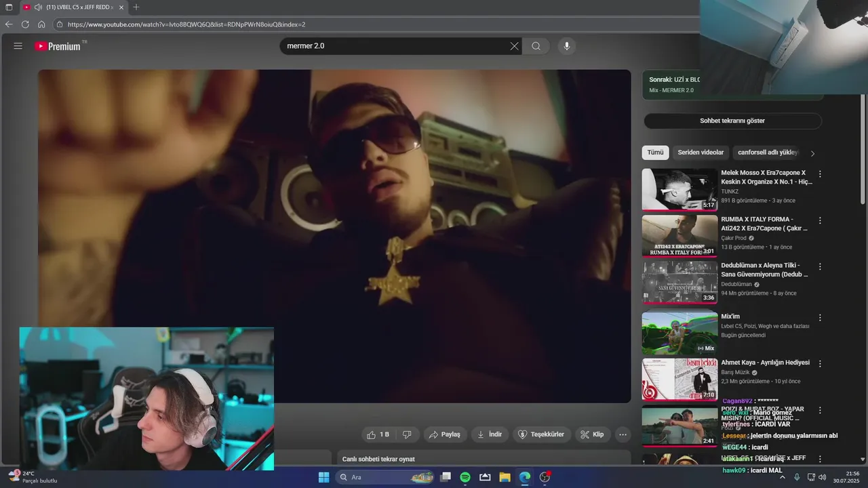868x488 pixels.
Task: Start voice search with microphone icon
Action: click(567, 46)
